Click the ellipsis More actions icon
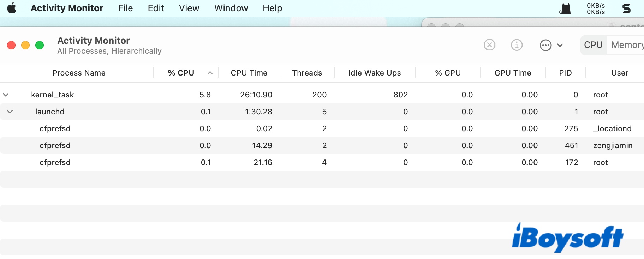This screenshot has width=644, height=259. pyautogui.click(x=545, y=45)
